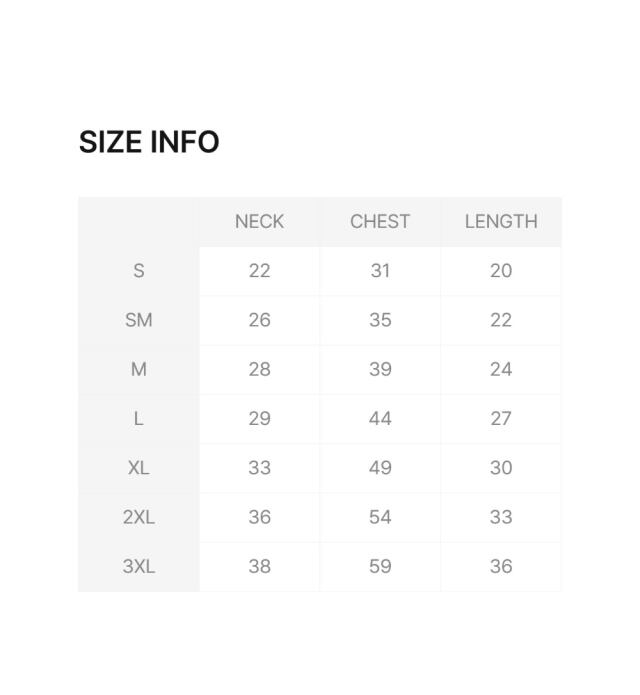Click the empty top-left header cell
Viewport: 640px width, 695px height.
[x=139, y=222]
